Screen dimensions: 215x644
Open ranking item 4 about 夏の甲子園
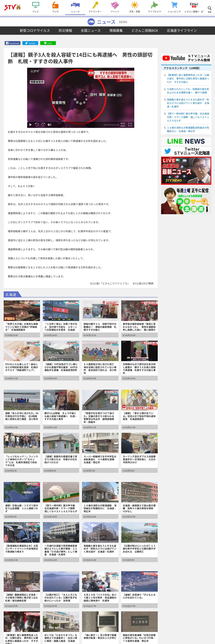coord(188,117)
